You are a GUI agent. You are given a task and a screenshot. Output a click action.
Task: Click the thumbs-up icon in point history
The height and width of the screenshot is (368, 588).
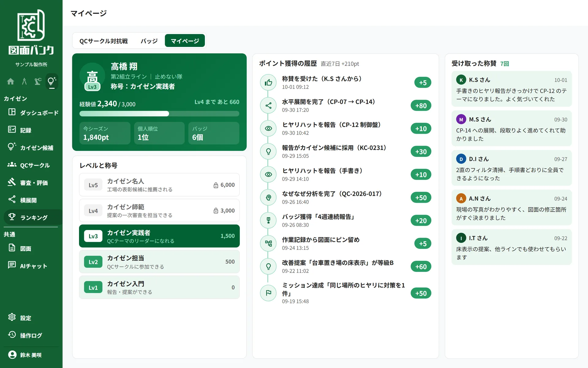click(x=268, y=82)
